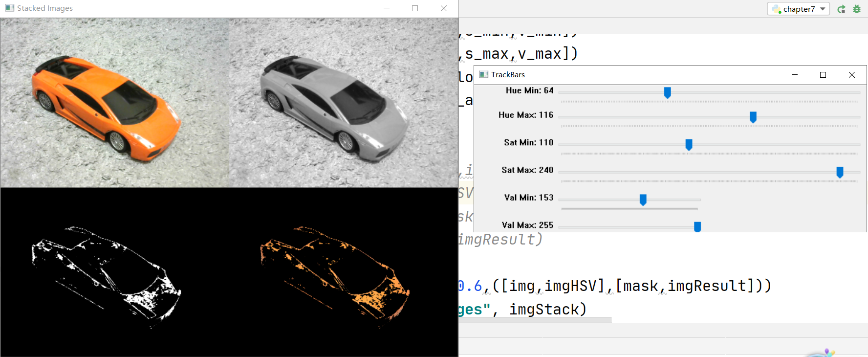The width and height of the screenshot is (868, 357).
Task: Open the chapter7 run configuration dropdown
Action: pos(798,9)
